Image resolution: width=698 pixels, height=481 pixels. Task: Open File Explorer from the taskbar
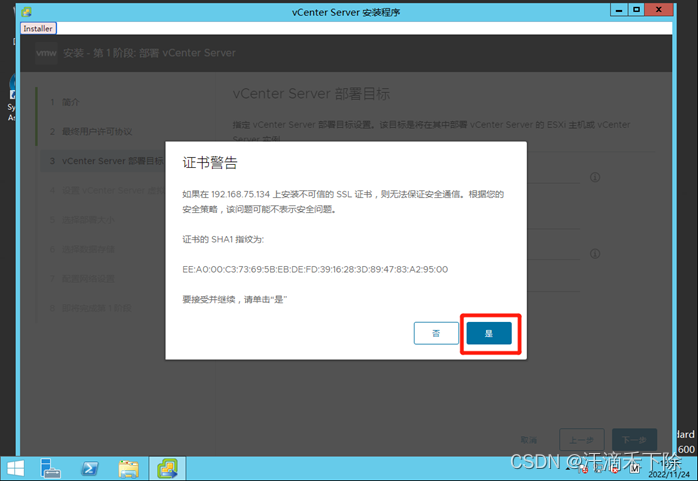click(129, 469)
